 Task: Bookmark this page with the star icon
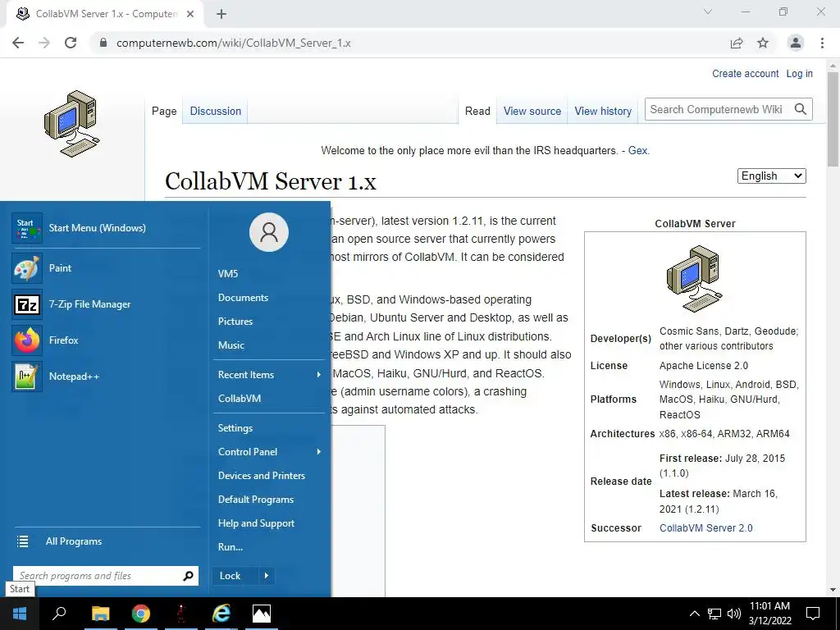click(763, 43)
